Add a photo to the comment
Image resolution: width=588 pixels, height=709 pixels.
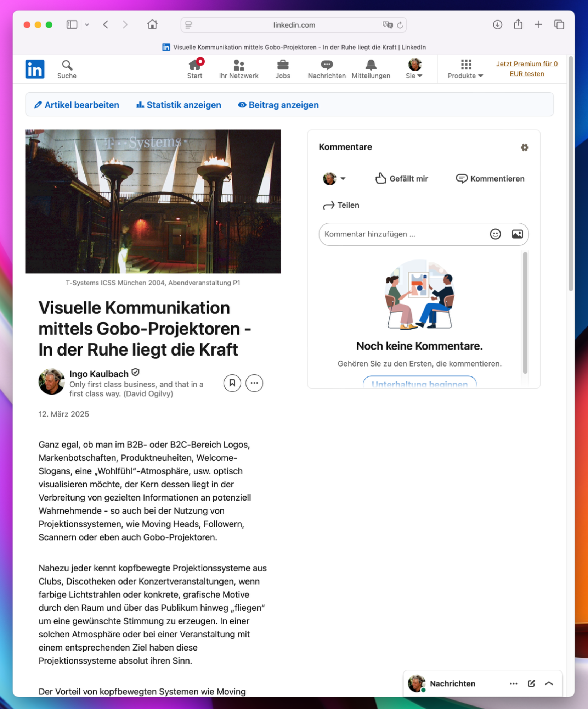click(517, 234)
